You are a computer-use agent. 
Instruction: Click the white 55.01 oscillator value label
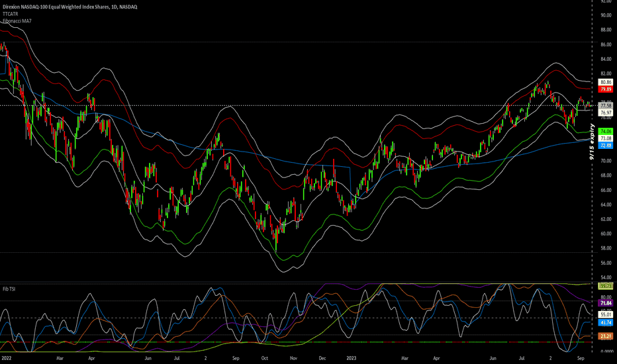606,315
